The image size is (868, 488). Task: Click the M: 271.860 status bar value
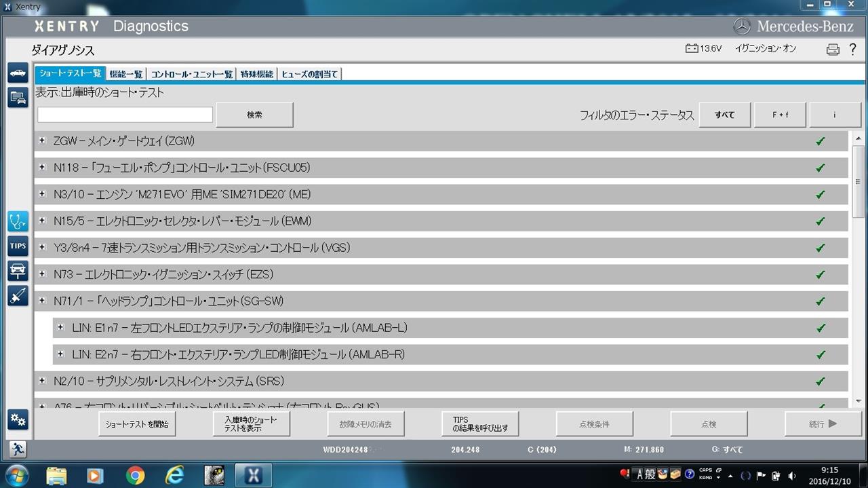[x=644, y=449]
